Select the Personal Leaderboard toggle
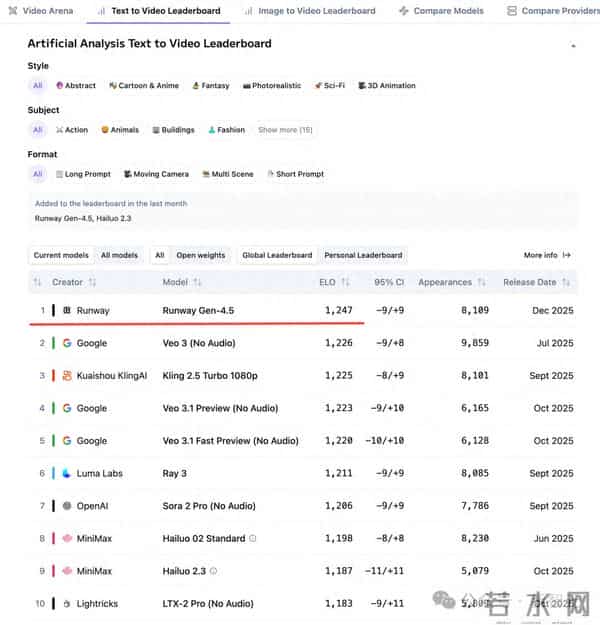This screenshot has width=600, height=625. (363, 255)
